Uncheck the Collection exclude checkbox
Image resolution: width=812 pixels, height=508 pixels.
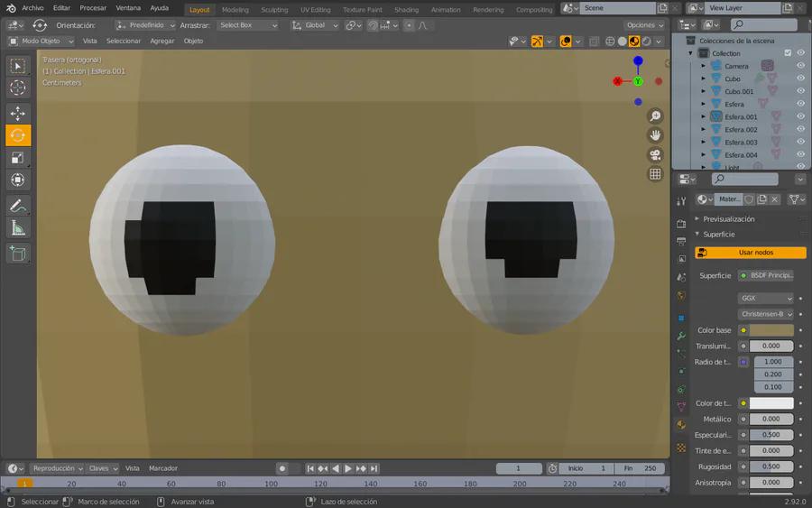pyautogui.click(x=788, y=53)
